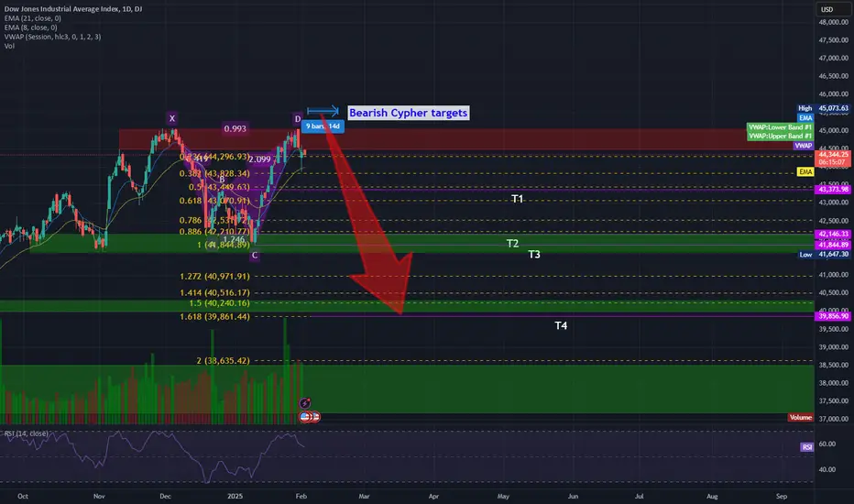854x504 pixels.
Task: Click the red current price 44,344.25 label
Action: (833, 158)
